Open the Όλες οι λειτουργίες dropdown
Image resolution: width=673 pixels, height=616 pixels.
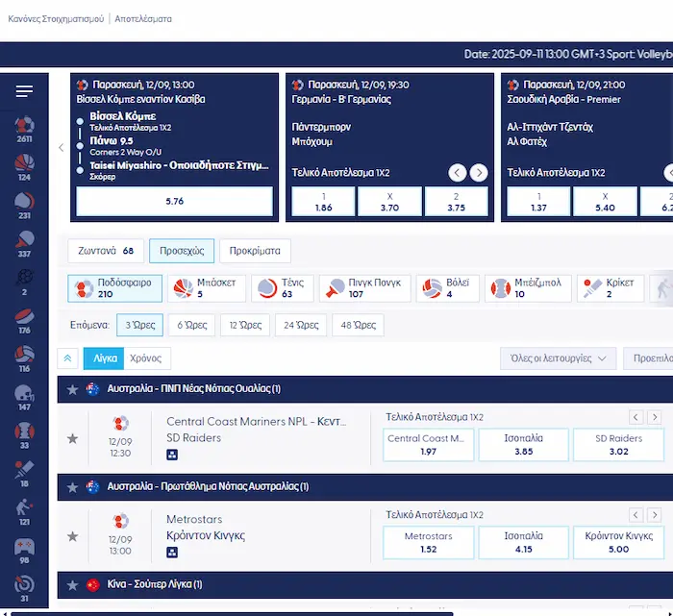pyautogui.click(x=558, y=358)
